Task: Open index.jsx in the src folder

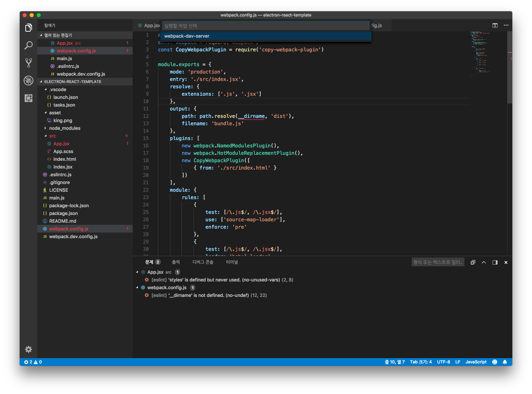Action: point(85,167)
